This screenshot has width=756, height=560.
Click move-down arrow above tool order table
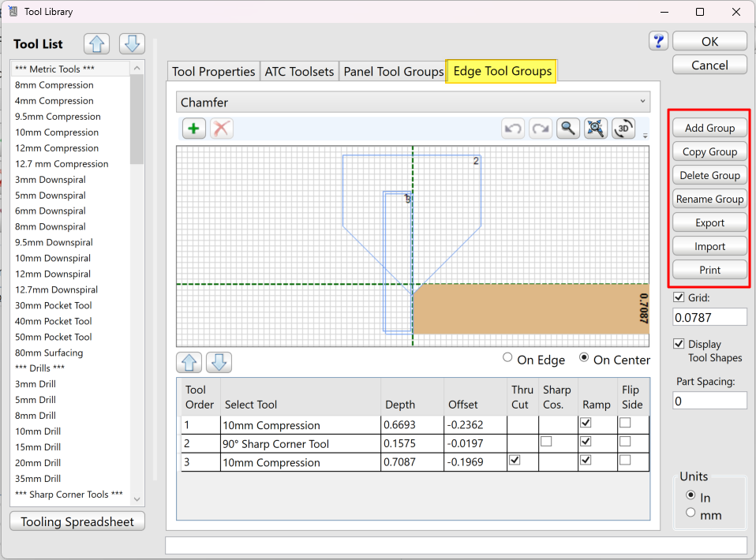219,362
